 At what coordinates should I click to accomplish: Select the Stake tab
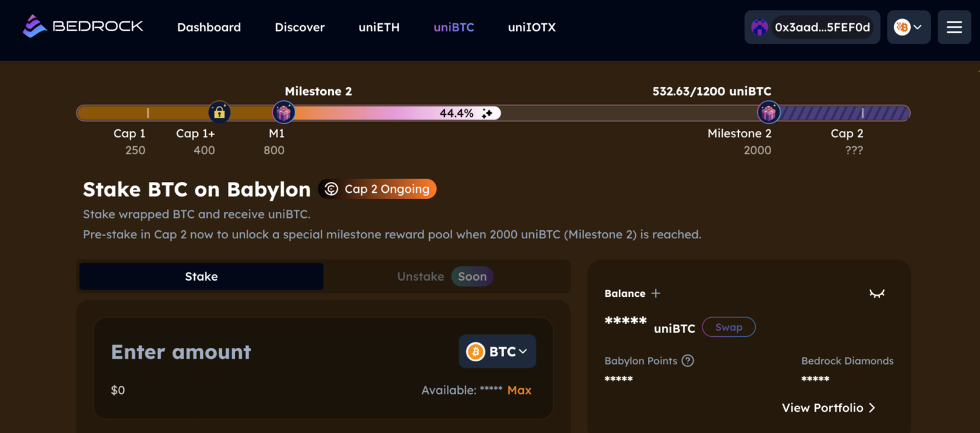tap(202, 276)
